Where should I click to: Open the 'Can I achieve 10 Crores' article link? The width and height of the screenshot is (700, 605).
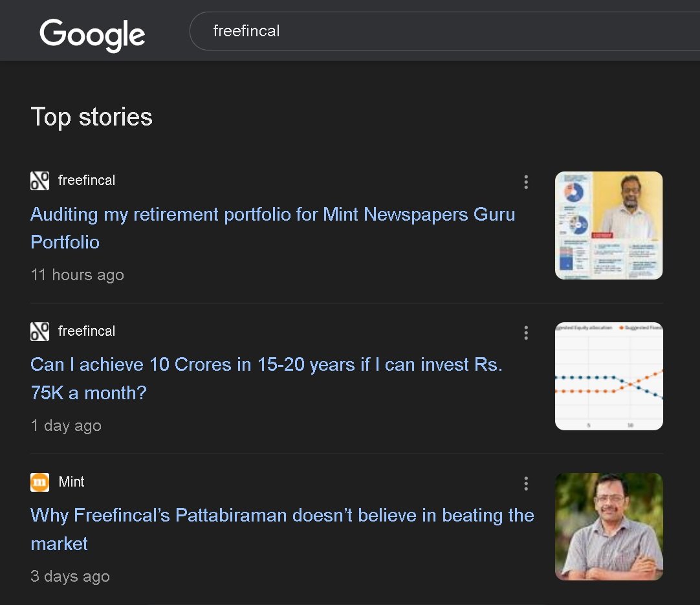pos(267,379)
